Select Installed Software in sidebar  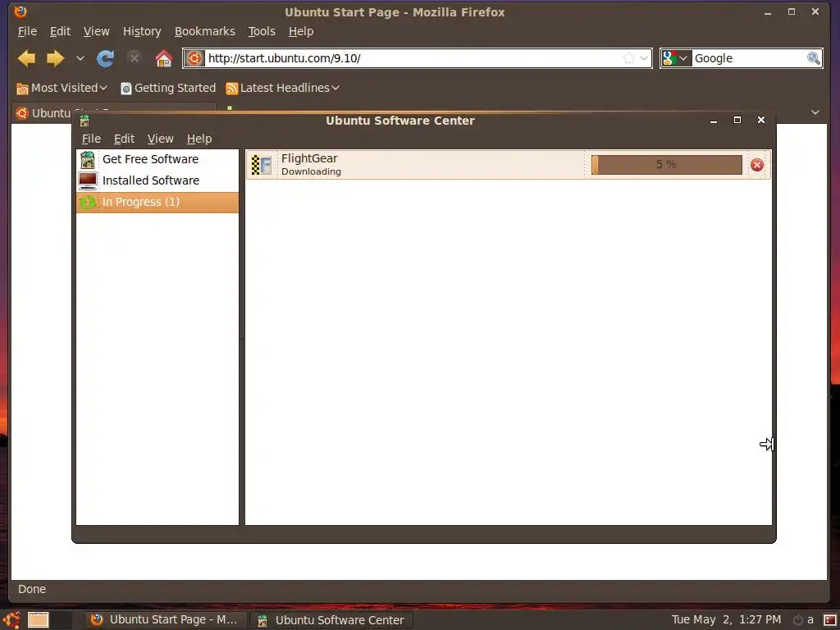click(x=157, y=181)
